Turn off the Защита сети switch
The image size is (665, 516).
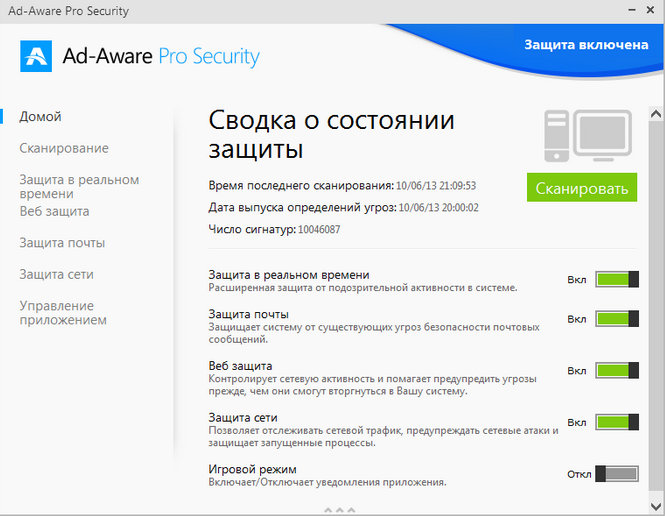click(x=617, y=422)
